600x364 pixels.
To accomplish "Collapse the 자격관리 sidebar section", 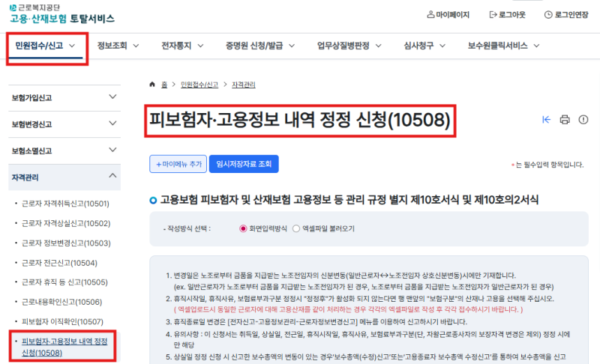I will 64,178.
